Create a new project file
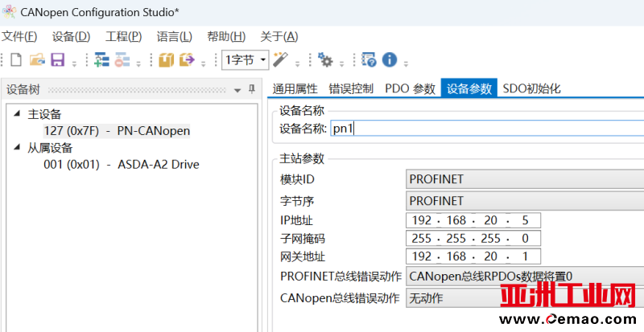Image resolution: width=644 pixels, height=332 pixels. (x=15, y=60)
